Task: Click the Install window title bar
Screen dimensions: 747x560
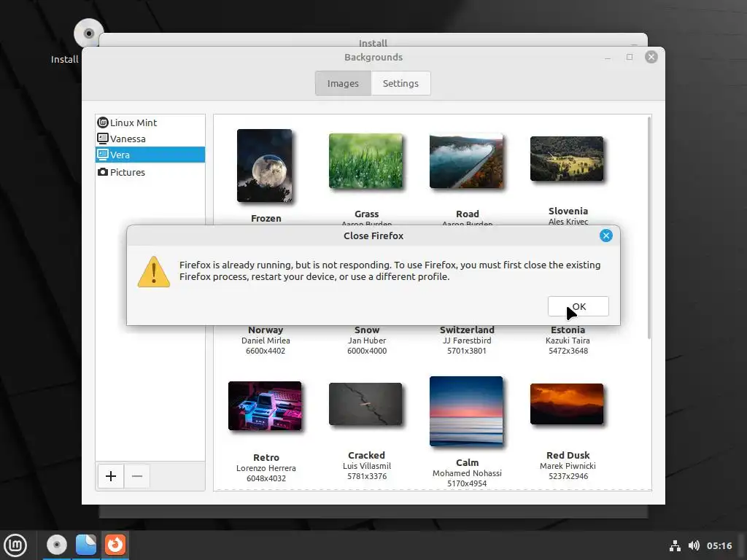Action: [x=373, y=40]
